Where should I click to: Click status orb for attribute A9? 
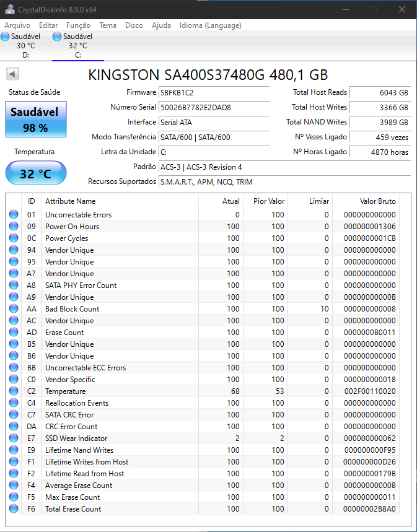pyautogui.click(x=14, y=297)
